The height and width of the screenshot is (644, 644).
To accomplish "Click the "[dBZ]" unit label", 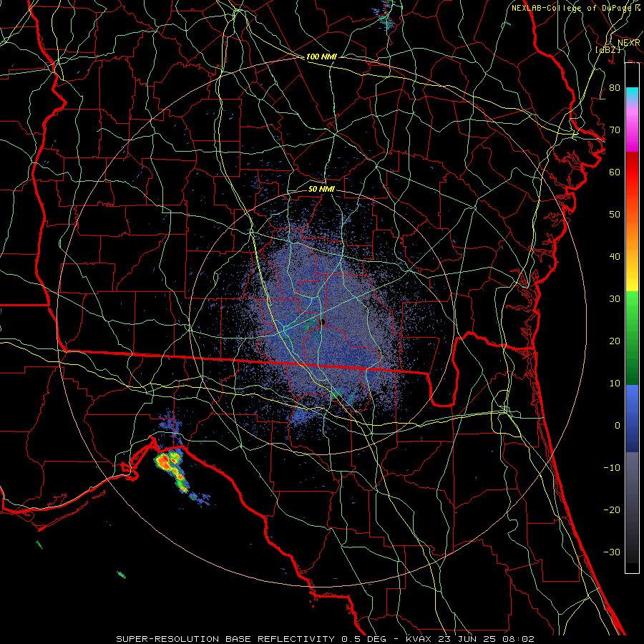I will (608, 49).
